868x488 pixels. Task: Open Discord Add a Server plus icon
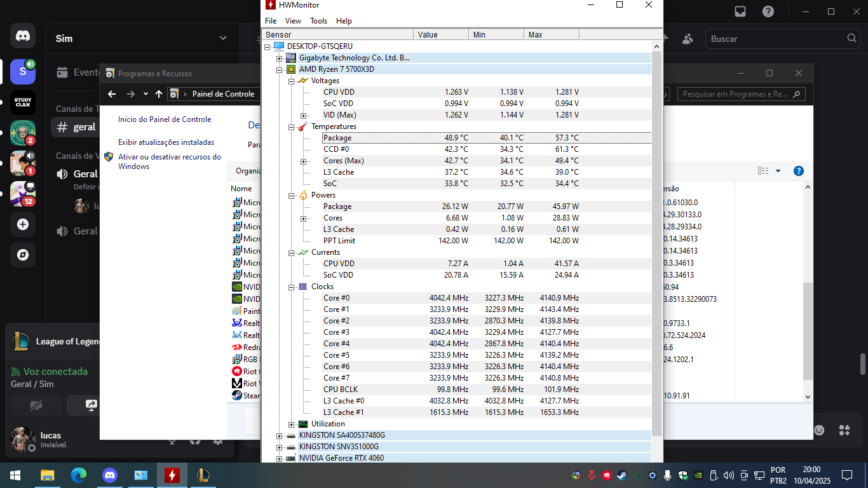pyautogui.click(x=23, y=224)
